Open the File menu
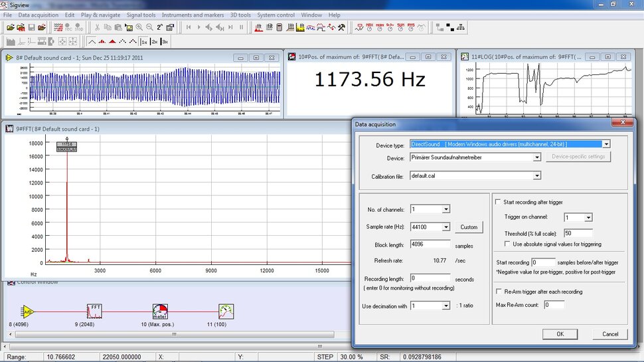Image resolution: width=644 pixels, height=362 pixels. pos(7,15)
